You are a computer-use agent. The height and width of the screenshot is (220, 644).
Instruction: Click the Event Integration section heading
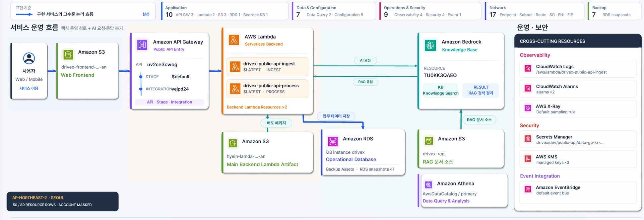[x=540, y=176]
